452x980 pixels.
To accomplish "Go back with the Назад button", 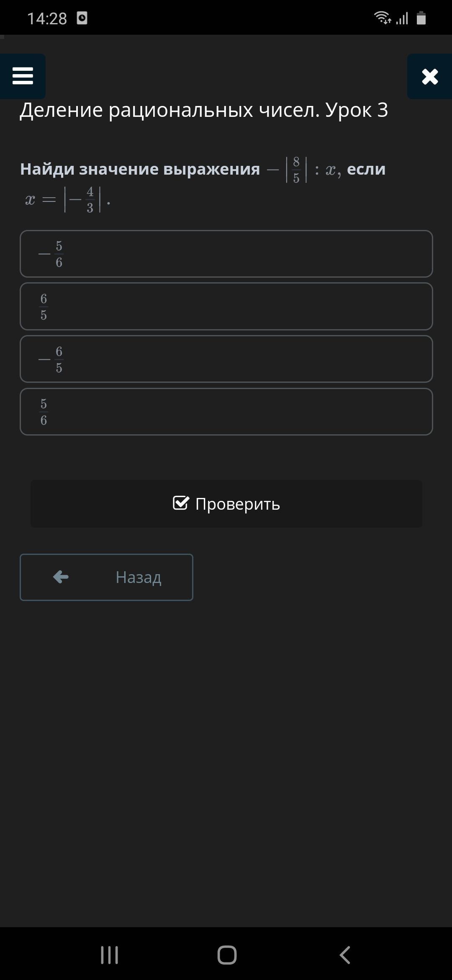I will pos(106,577).
